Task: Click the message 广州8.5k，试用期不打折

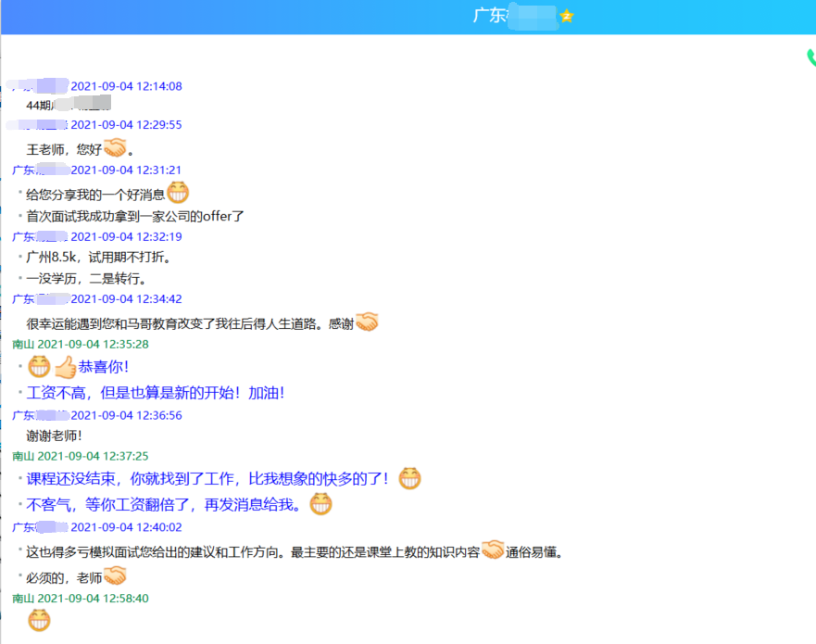Action: pos(98,257)
